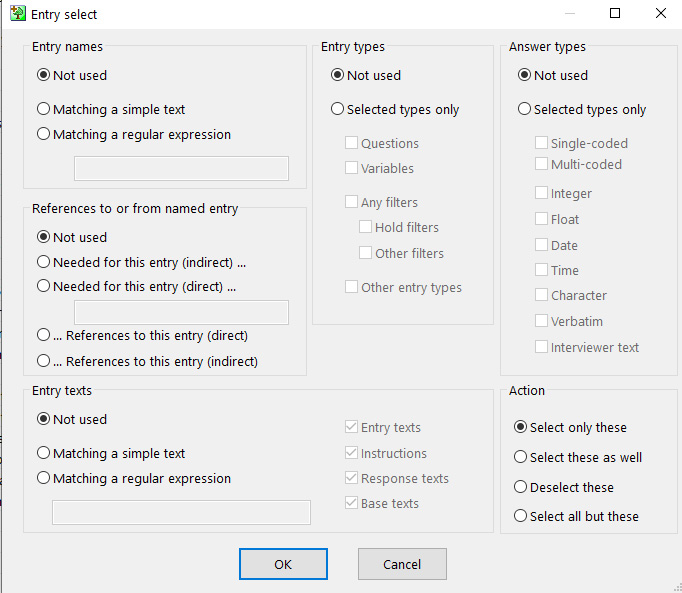Select the 'Select these as well' action
The width and height of the screenshot is (682, 593).
click(x=520, y=457)
